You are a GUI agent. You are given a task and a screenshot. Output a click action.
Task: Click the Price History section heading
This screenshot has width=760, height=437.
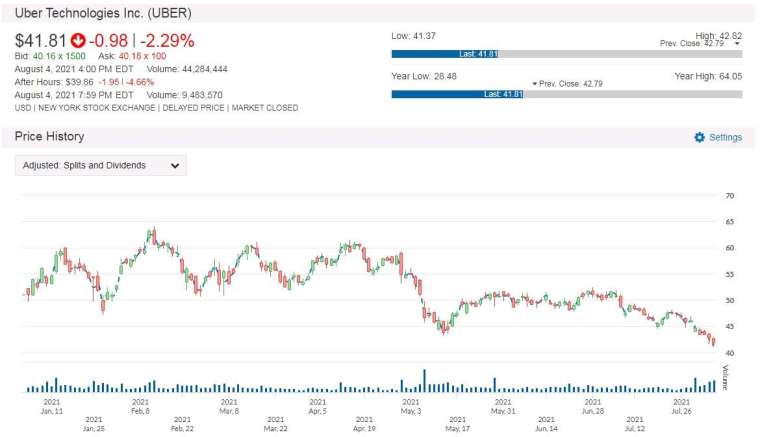pos(49,137)
